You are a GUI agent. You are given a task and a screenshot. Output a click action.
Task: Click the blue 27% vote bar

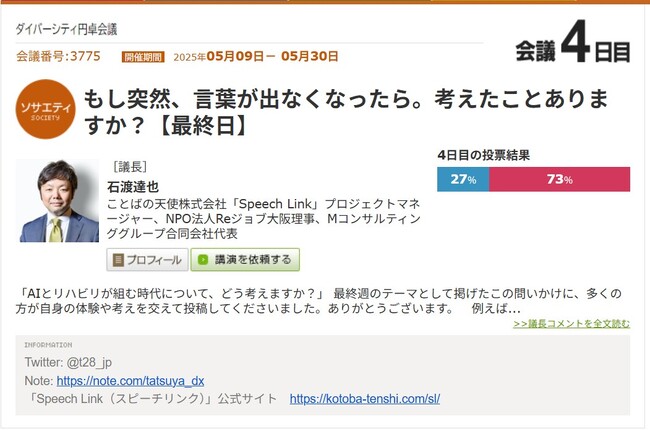pos(463,179)
